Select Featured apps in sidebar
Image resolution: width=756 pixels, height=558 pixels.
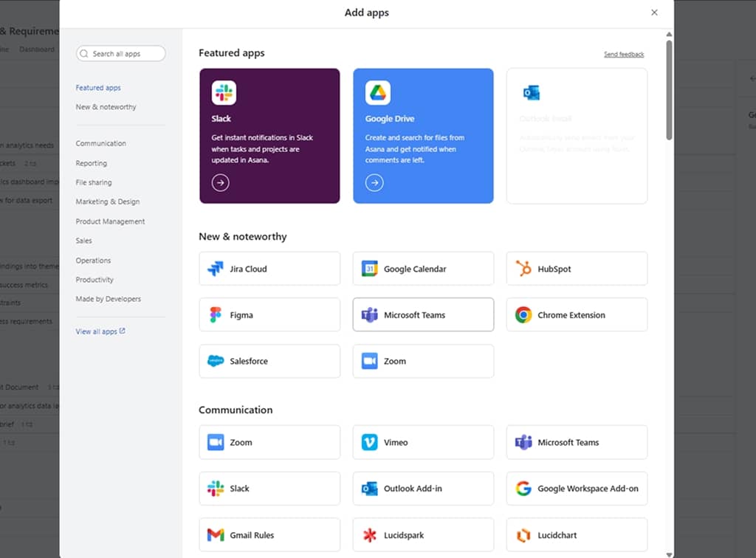pos(98,88)
